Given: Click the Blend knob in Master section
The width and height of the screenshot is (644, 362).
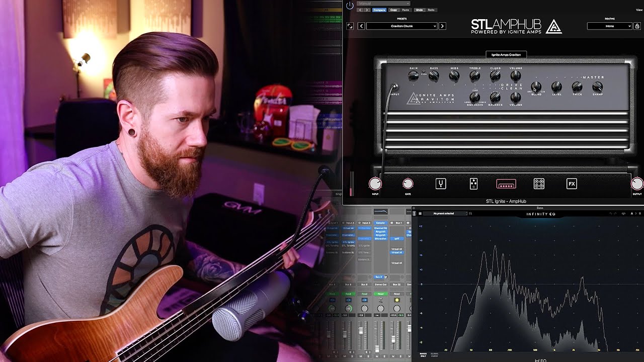Looking at the screenshot, I should point(536,86).
